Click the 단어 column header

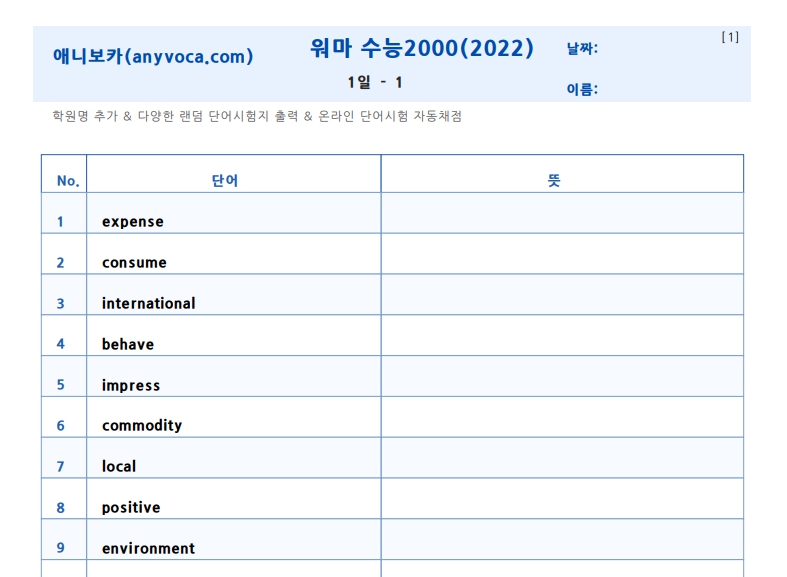tap(225, 181)
